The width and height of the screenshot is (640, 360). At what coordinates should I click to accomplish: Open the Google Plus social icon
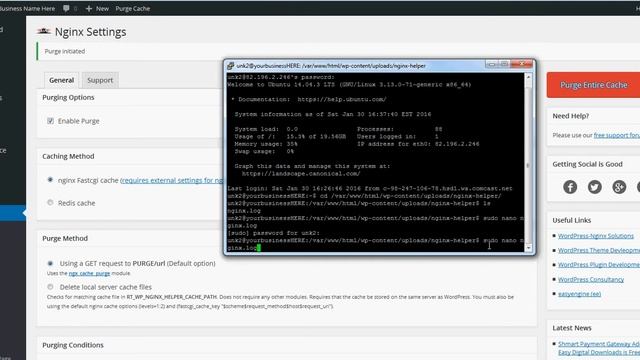pos(619,187)
